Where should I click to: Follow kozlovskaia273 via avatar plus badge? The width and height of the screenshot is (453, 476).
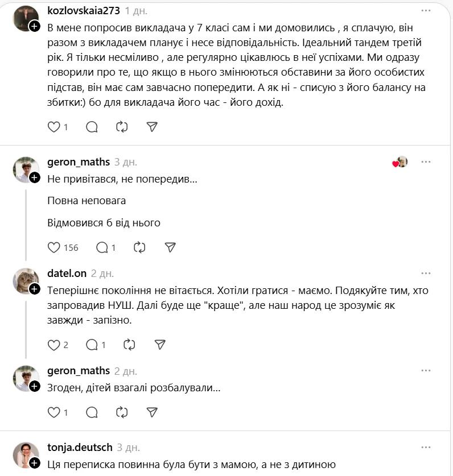coord(35,27)
